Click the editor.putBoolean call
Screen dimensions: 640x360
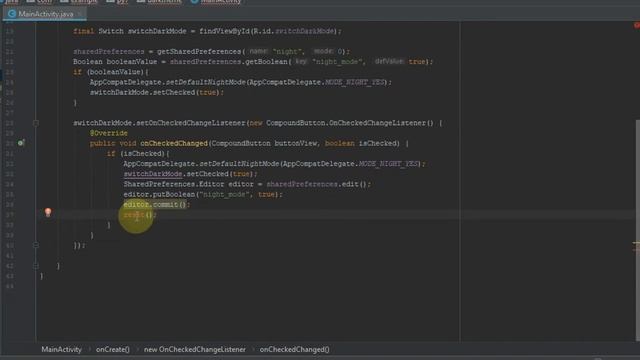pyautogui.click(x=159, y=194)
